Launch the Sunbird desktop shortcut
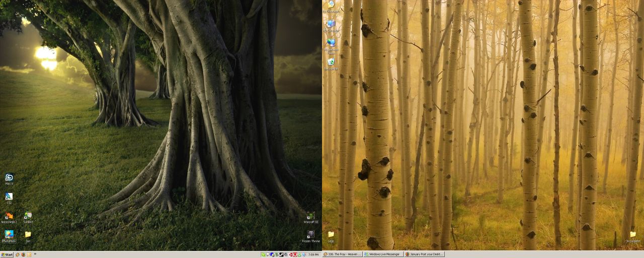The height and width of the screenshot is (258, 644). [28, 217]
